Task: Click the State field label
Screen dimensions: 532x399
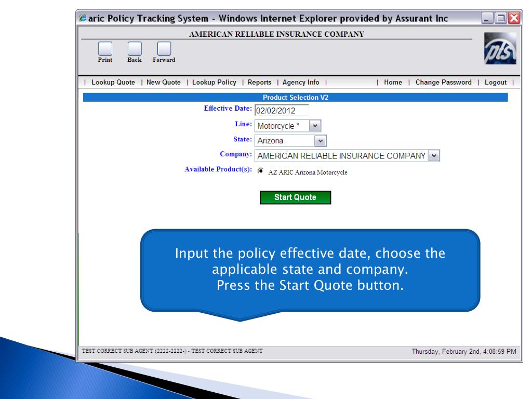Action: coord(243,139)
